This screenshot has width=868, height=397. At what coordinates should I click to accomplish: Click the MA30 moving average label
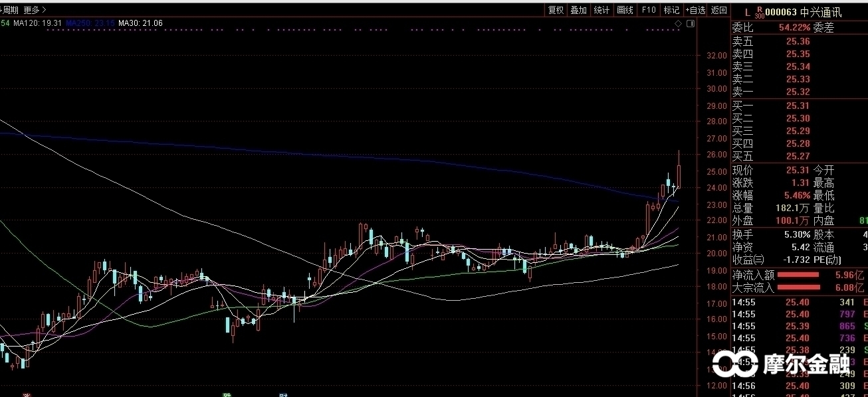coord(140,23)
